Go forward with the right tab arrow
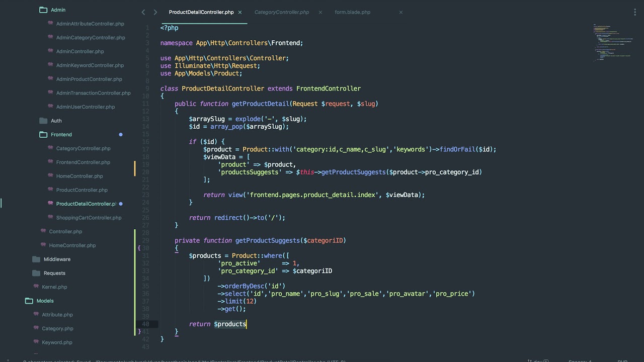Screen dimensions: 644x362 [155, 12]
